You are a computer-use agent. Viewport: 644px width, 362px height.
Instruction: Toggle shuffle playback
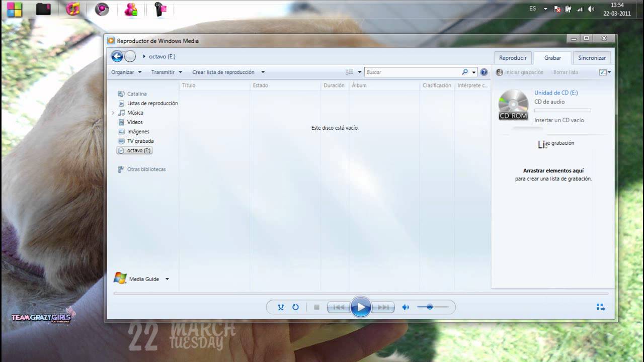point(281,307)
